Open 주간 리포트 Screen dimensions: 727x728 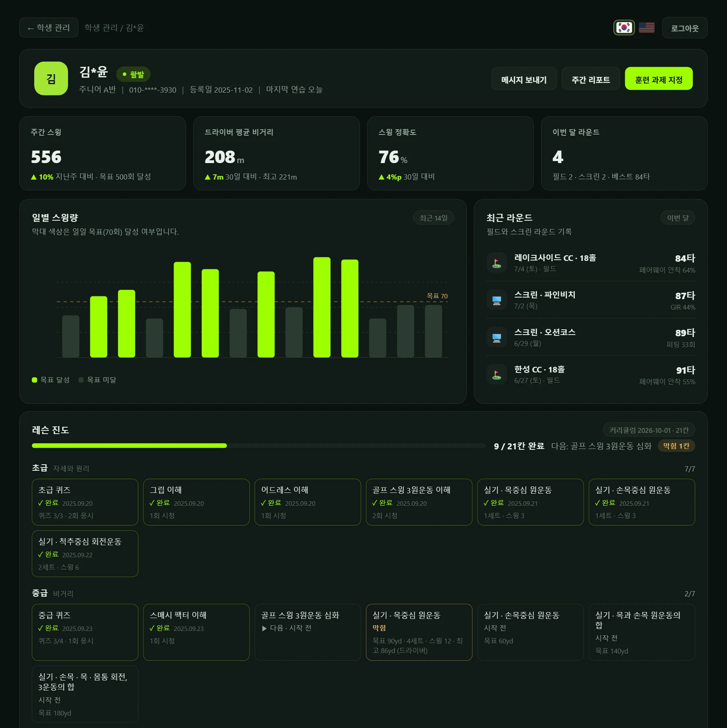(591, 79)
